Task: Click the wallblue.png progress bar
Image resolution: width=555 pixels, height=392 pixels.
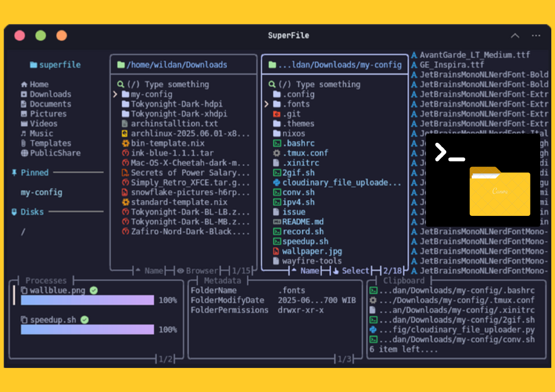Action: click(x=87, y=300)
